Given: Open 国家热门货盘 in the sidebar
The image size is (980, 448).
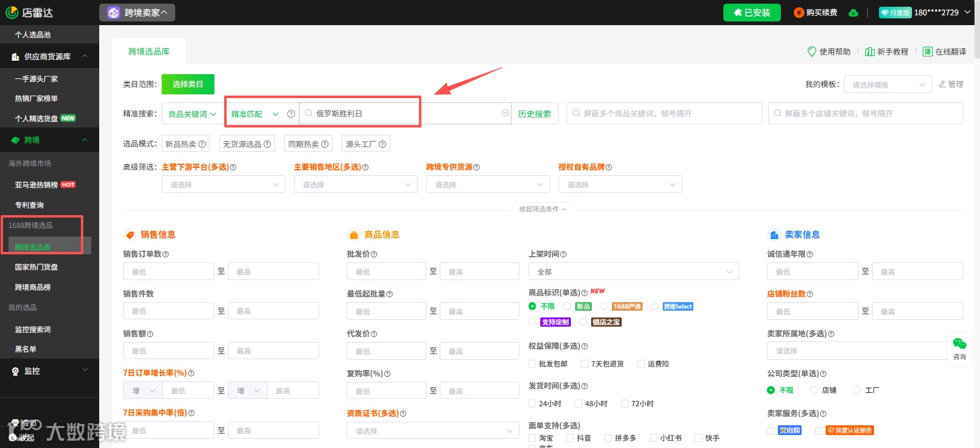Looking at the screenshot, I should pos(37,267).
